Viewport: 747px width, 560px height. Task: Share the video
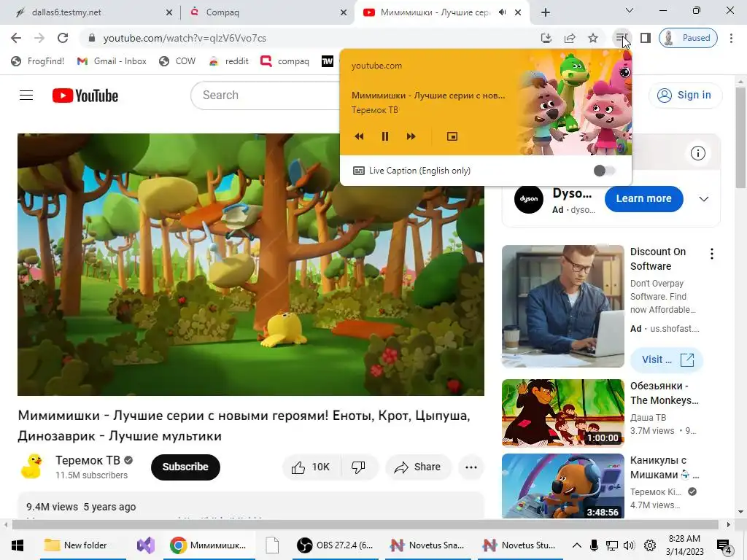418,467
